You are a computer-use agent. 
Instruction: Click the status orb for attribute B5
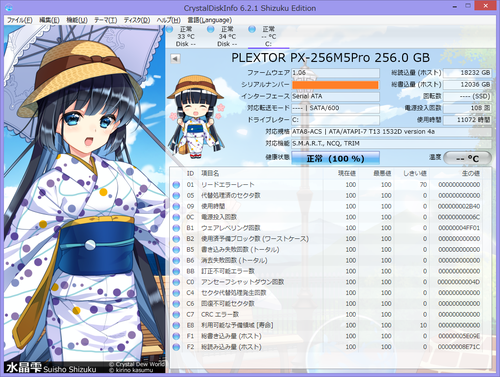pos(176,250)
